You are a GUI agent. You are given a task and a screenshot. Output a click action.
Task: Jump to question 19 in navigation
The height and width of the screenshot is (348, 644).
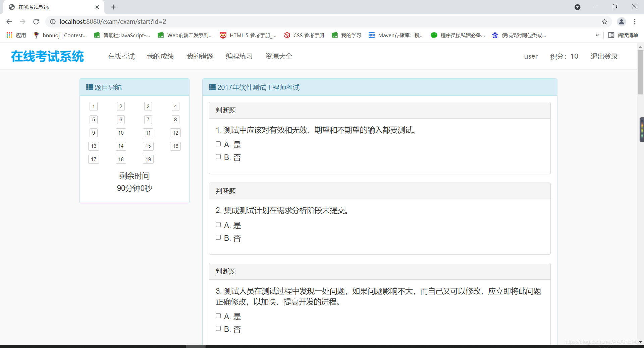pos(148,159)
